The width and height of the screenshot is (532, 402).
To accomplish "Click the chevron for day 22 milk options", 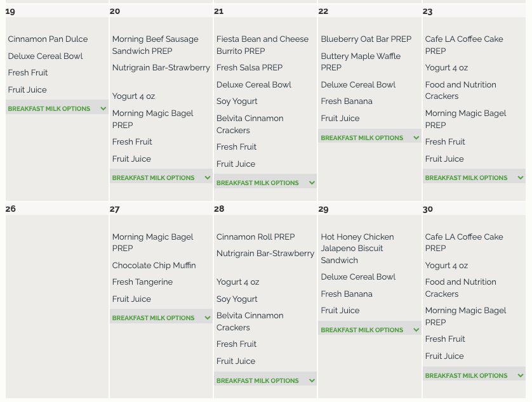I will tap(416, 138).
